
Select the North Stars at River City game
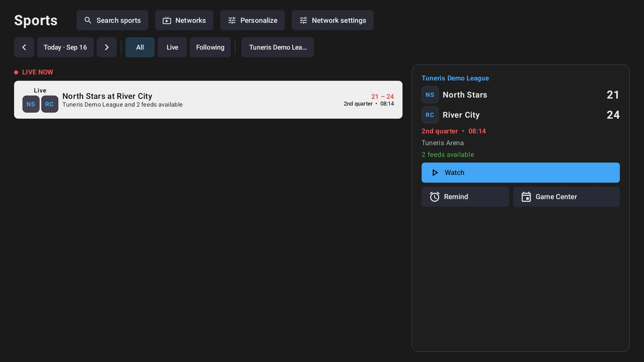point(208,100)
